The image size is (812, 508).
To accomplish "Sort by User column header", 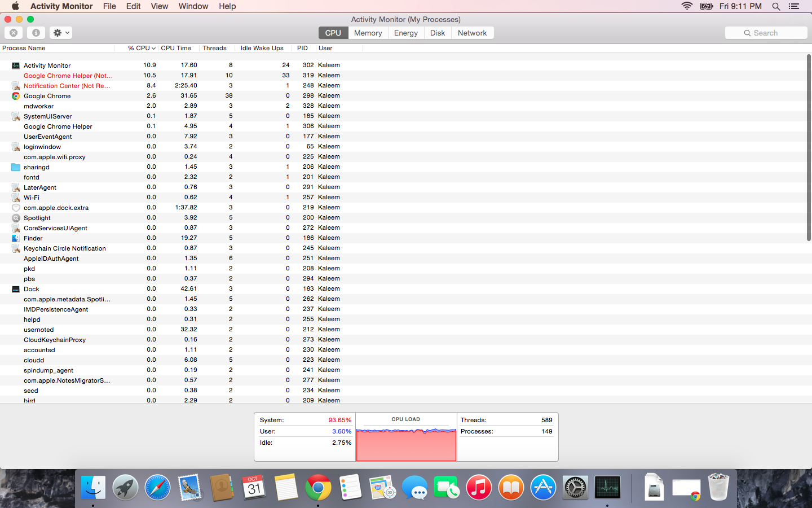I will (x=339, y=48).
